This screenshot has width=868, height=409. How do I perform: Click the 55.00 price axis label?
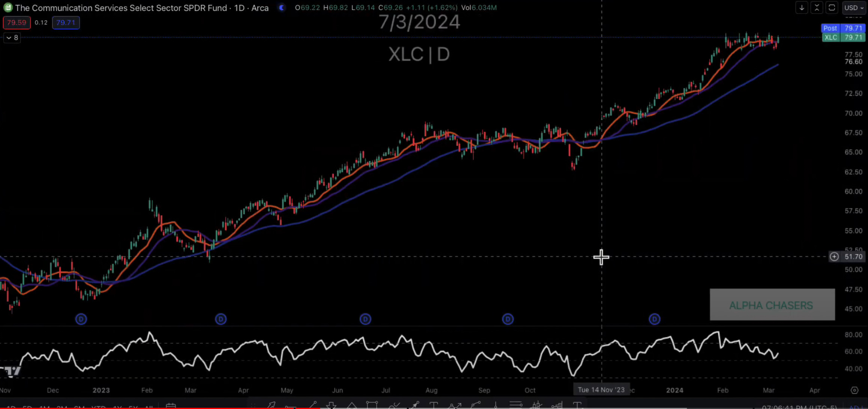coord(853,231)
